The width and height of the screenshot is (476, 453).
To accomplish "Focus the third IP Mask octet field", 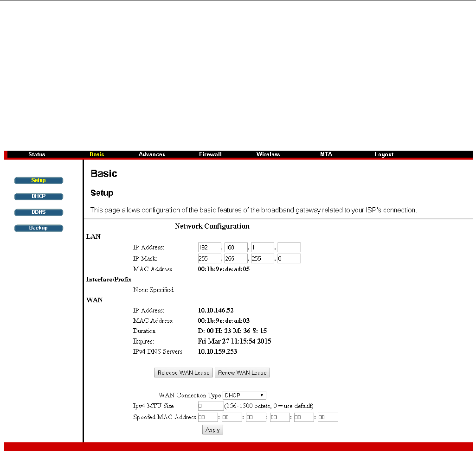I will 263,259.
